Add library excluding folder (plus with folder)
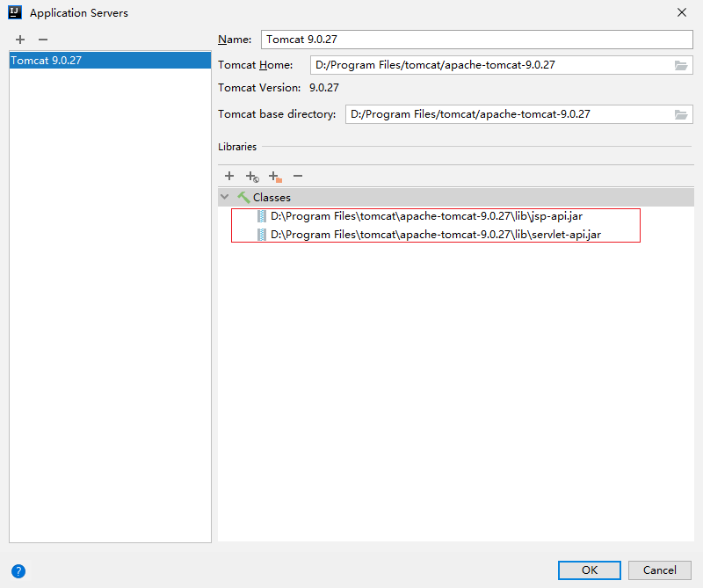The width and height of the screenshot is (703, 588). pyautogui.click(x=275, y=177)
